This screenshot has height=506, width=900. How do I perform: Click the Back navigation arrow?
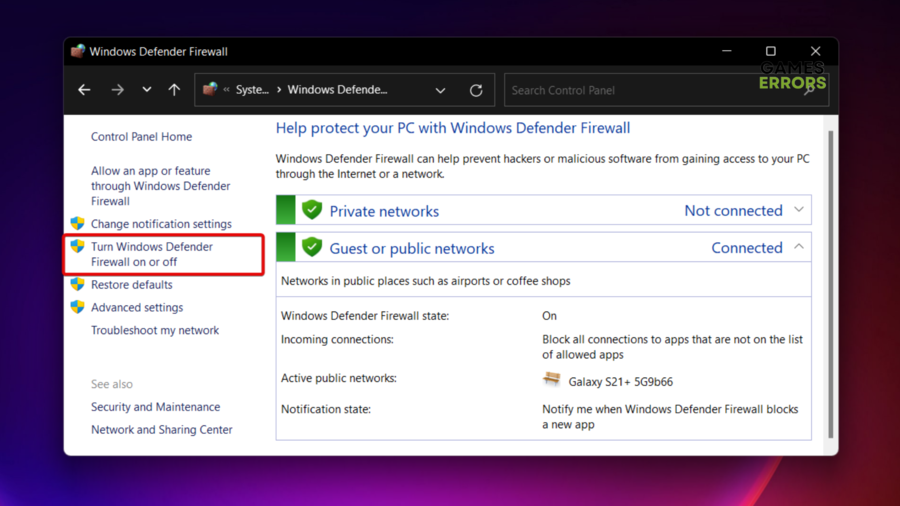pyautogui.click(x=84, y=90)
